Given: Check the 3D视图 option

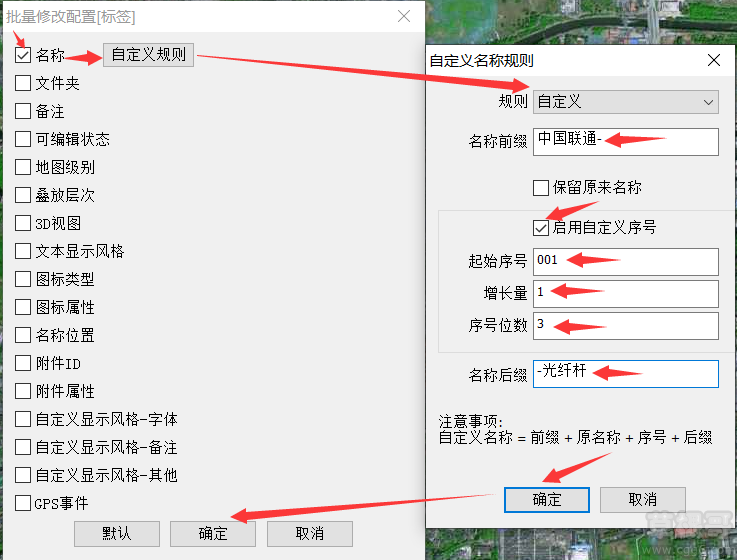Looking at the screenshot, I should 23,223.
